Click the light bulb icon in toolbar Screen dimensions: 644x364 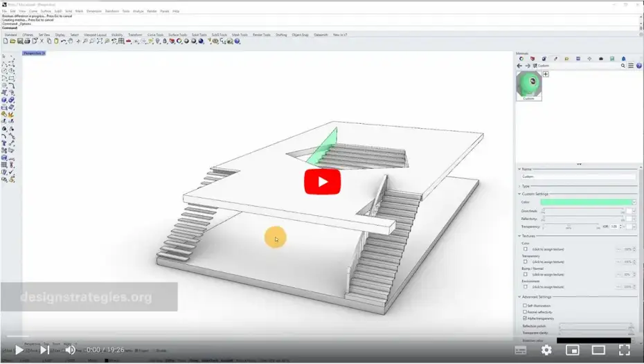tap(158, 41)
